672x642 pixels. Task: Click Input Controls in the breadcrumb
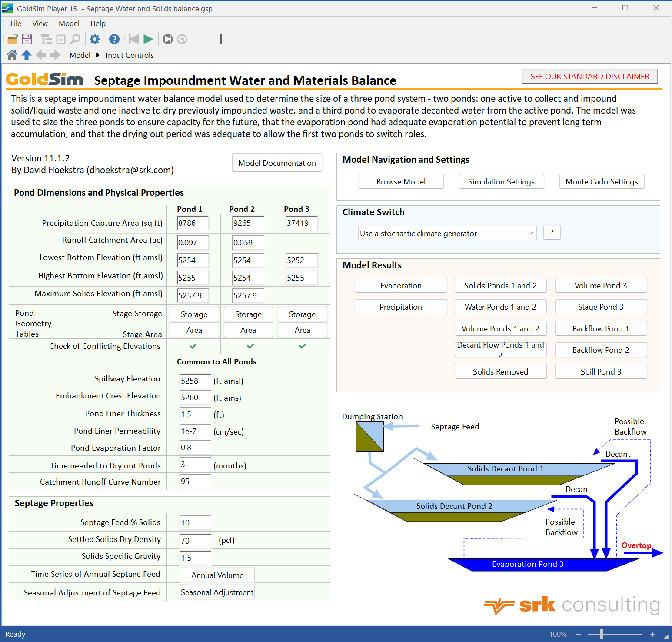point(130,55)
